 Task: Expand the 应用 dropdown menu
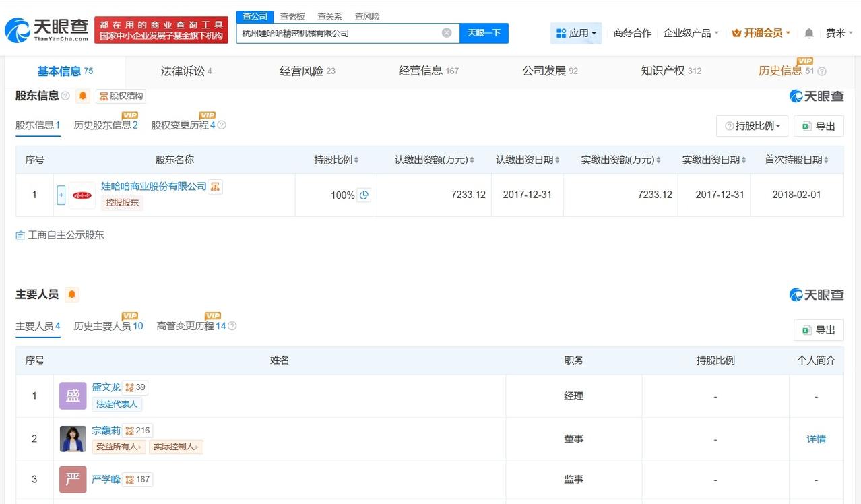[x=576, y=33]
